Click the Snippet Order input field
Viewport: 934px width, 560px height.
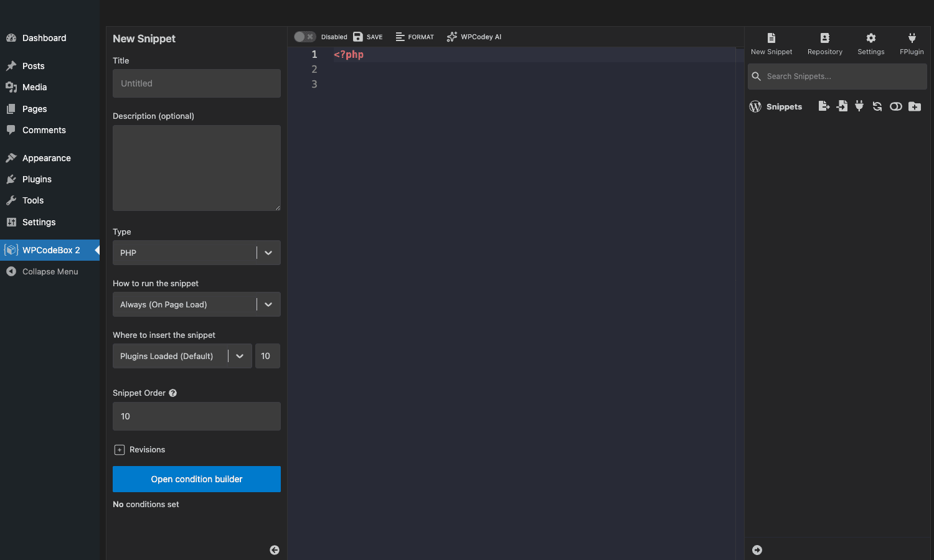[x=197, y=416]
